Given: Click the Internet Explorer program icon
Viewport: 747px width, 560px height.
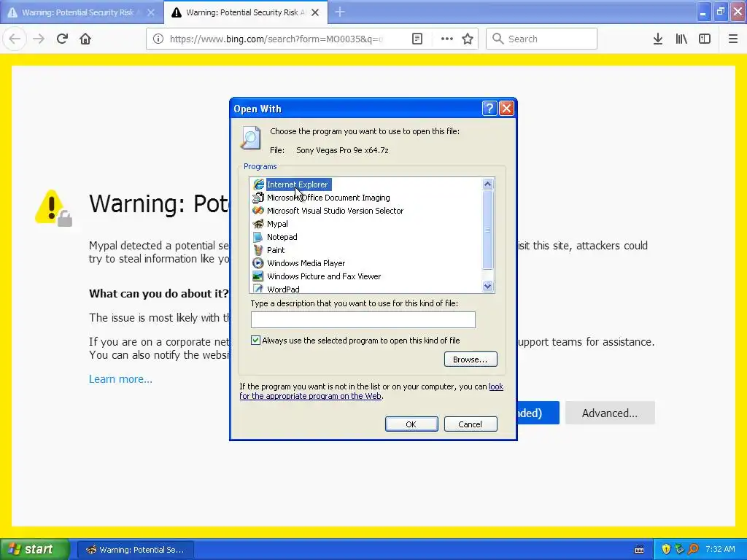Looking at the screenshot, I should click(x=258, y=184).
